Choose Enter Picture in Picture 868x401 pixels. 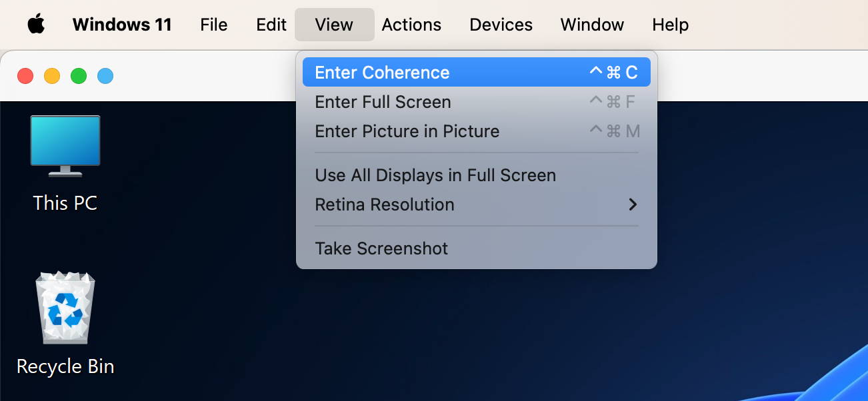click(x=407, y=131)
